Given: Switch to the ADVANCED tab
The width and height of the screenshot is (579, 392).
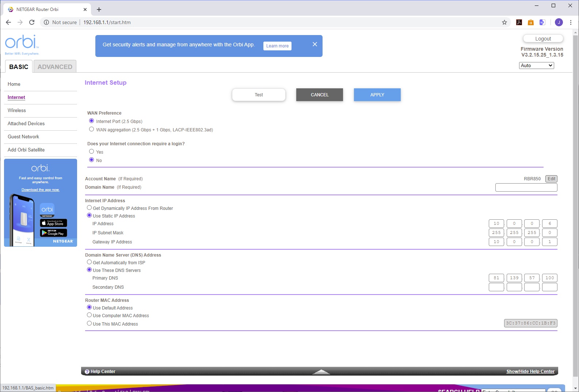Looking at the screenshot, I should (55, 67).
